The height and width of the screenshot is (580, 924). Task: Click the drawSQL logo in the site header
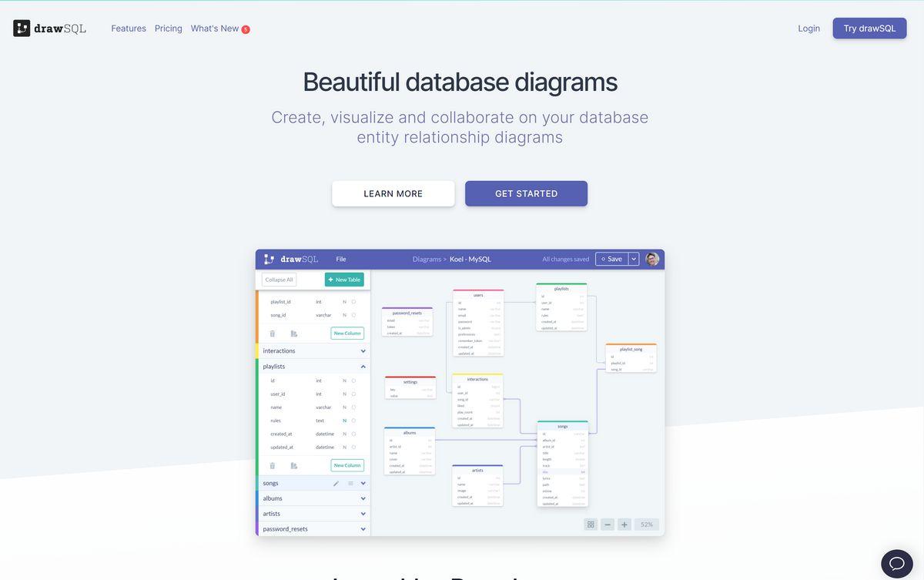49,28
